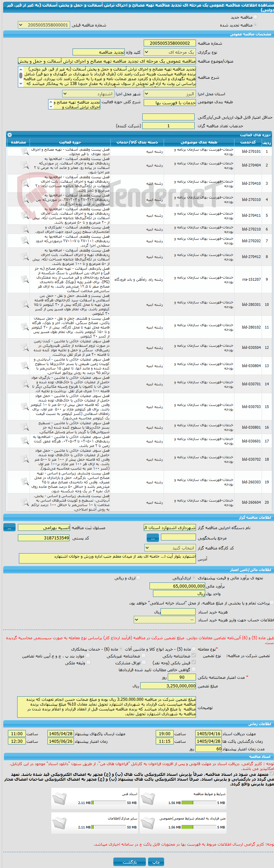The image size is (274, 868).
Task: Open view icon for row bld-030801
Action: tap(24, 427)
